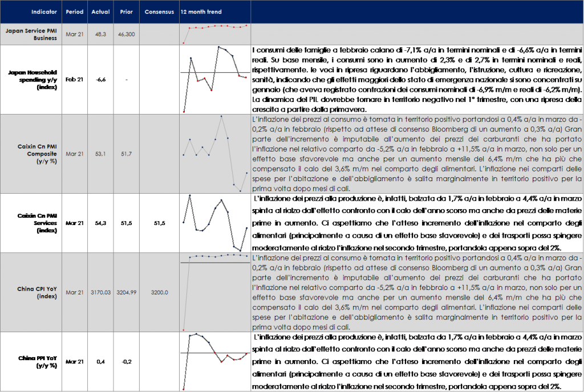Click the prior value 46.300

point(127,34)
